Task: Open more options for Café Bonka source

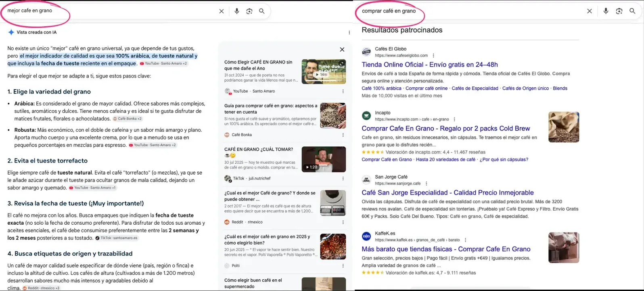Action: [343, 135]
